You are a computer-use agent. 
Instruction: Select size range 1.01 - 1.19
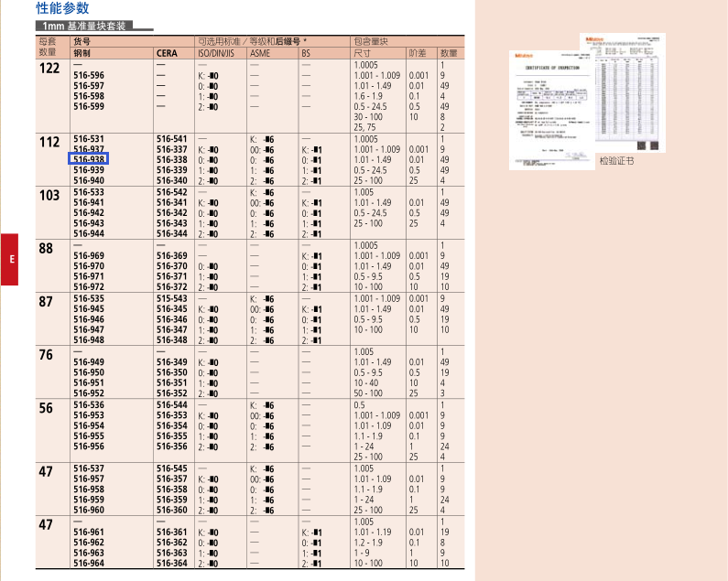373,532
